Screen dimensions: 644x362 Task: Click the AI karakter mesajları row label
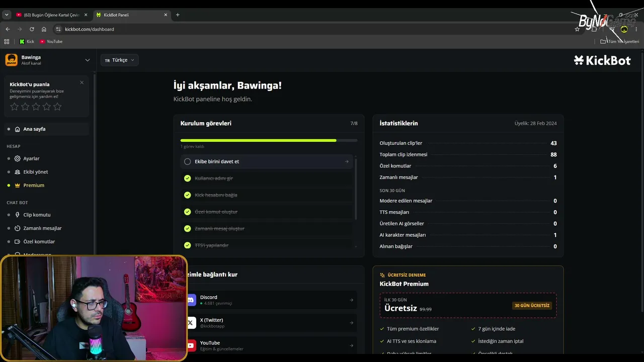pos(403,235)
